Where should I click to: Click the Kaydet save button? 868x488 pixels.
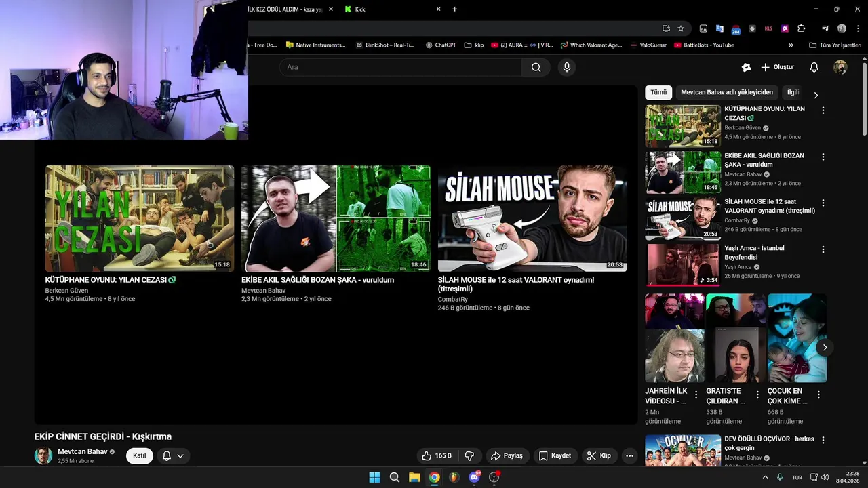tap(555, 455)
